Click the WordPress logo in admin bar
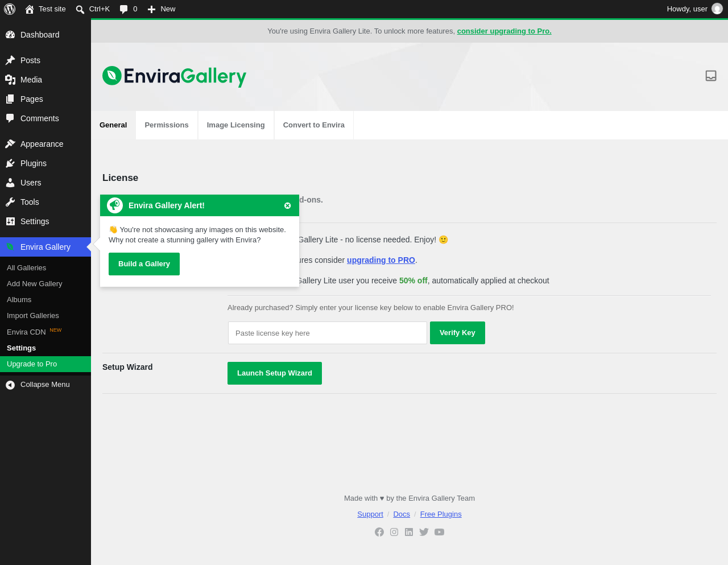 tap(10, 9)
